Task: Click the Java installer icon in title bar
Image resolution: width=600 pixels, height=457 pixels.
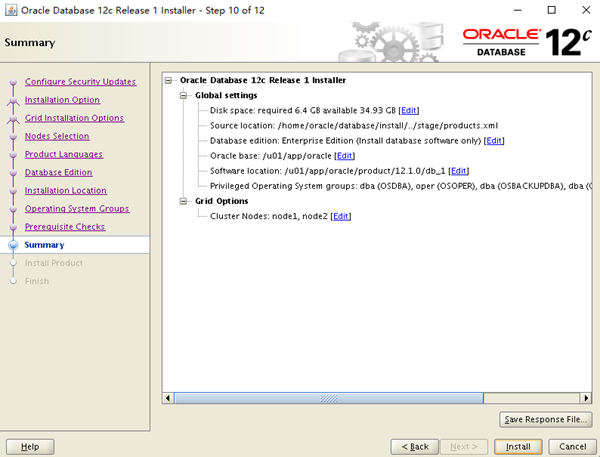Action: click(11, 10)
